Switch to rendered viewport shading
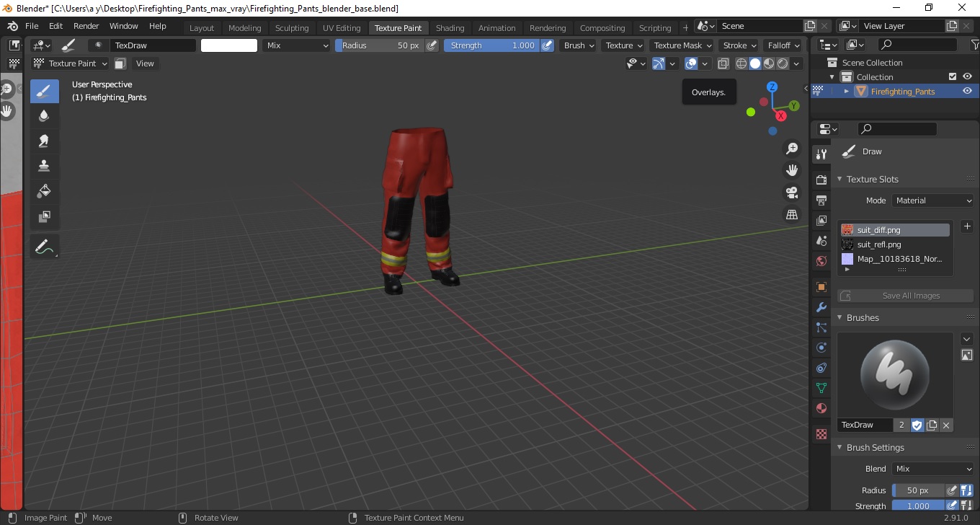 pyautogui.click(x=783, y=63)
